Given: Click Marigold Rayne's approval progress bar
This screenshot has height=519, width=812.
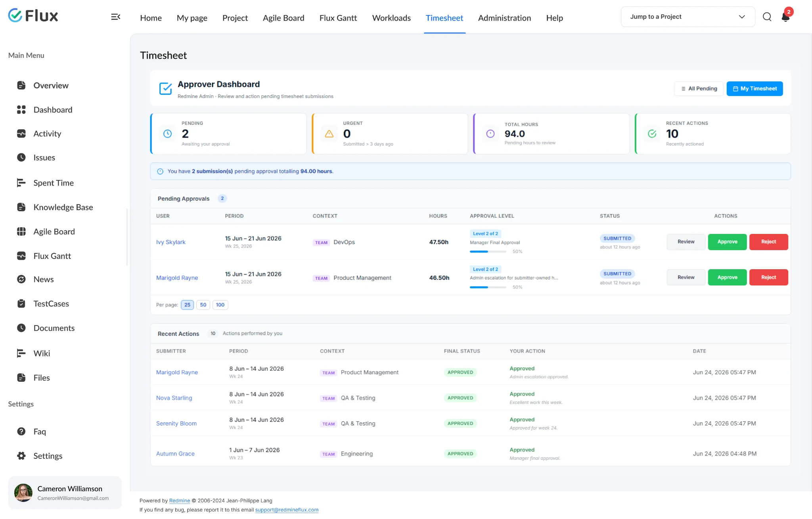Looking at the screenshot, I should pyautogui.click(x=488, y=287).
